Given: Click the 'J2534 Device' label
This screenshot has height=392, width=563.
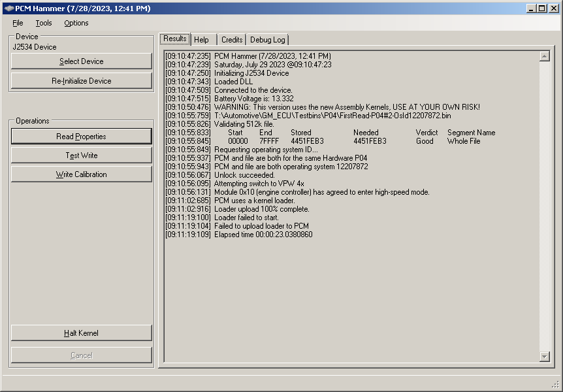Looking at the screenshot, I should tap(35, 47).
